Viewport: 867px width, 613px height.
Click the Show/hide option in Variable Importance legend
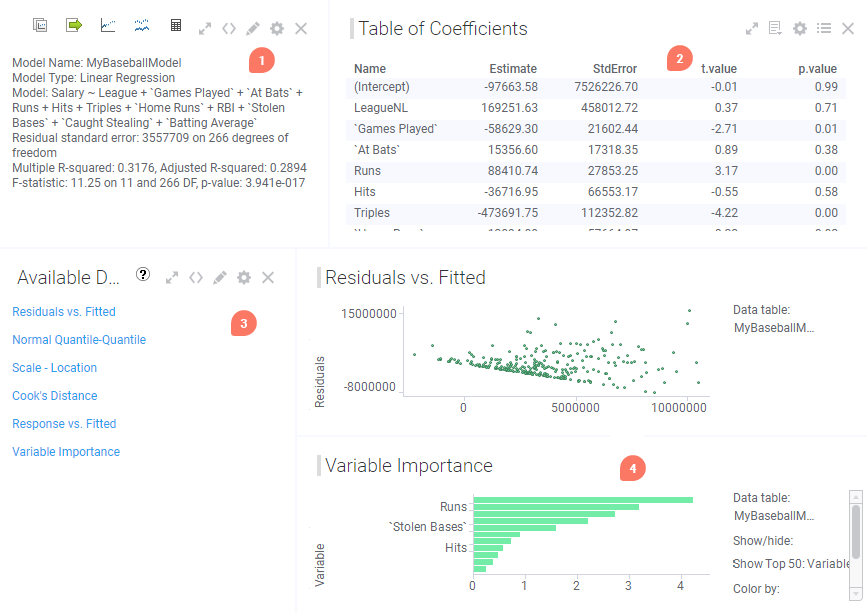coord(761,540)
